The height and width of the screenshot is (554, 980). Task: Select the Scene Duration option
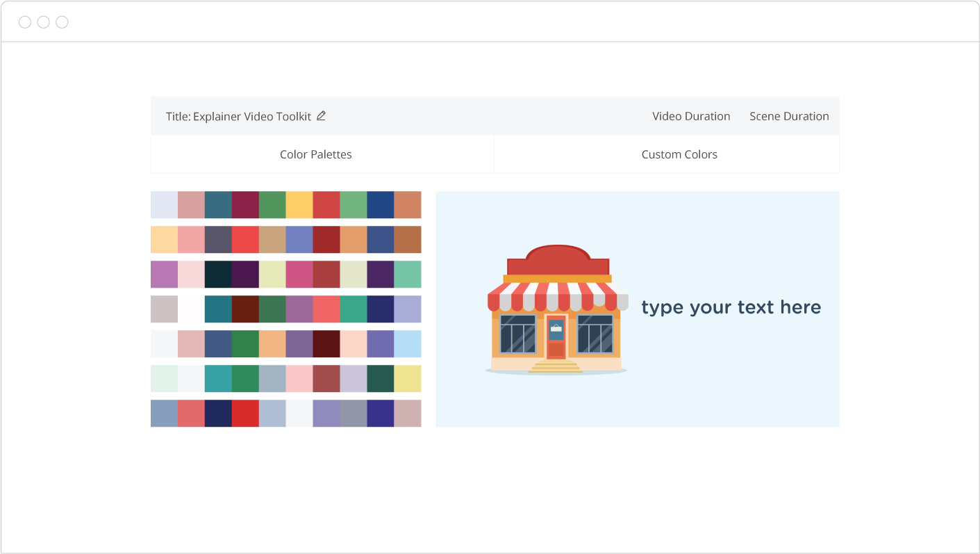tap(789, 116)
